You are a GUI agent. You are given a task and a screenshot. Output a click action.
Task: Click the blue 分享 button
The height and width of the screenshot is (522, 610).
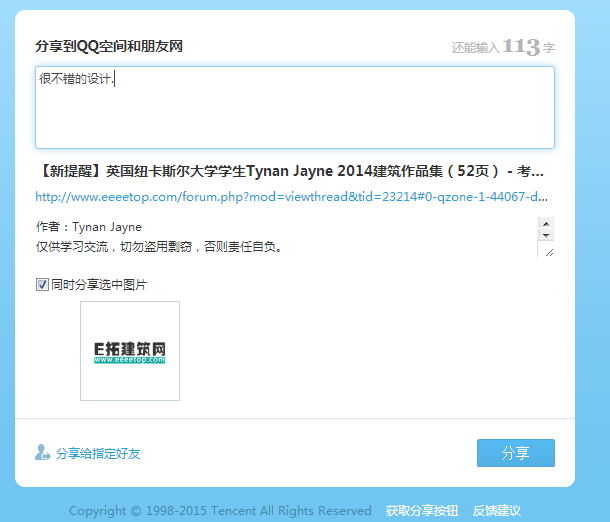pos(516,453)
